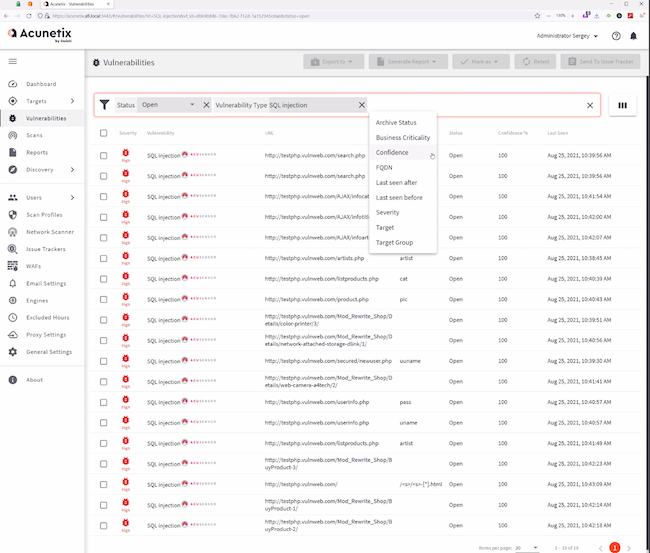Open the Status Open dropdown
The image size is (650, 553).
pyautogui.click(x=167, y=105)
